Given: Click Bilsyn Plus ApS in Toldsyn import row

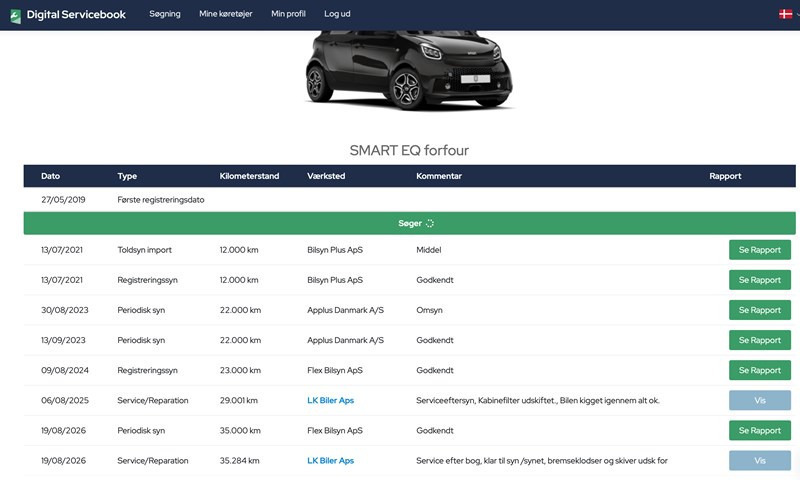Looking at the screenshot, I should pyautogui.click(x=335, y=250).
